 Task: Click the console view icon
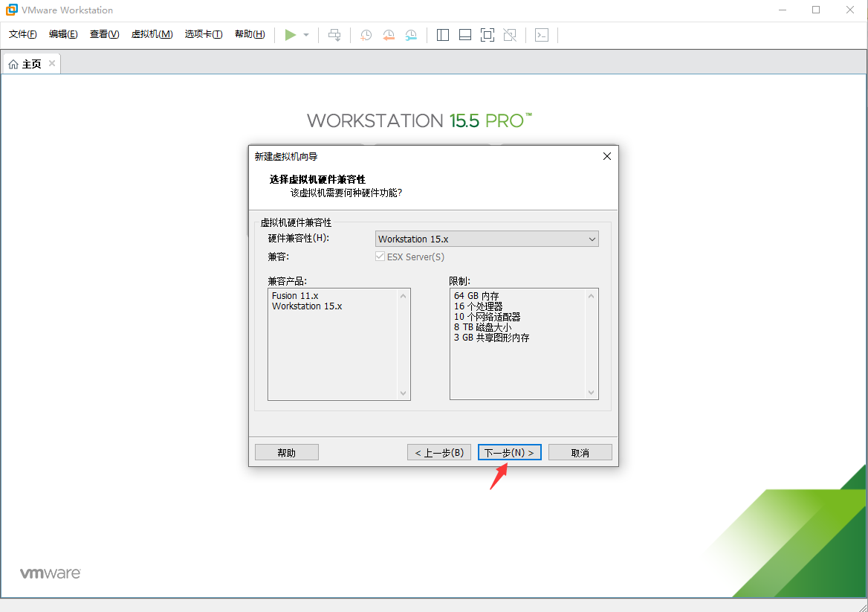pyautogui.click(x=542, y=35)
